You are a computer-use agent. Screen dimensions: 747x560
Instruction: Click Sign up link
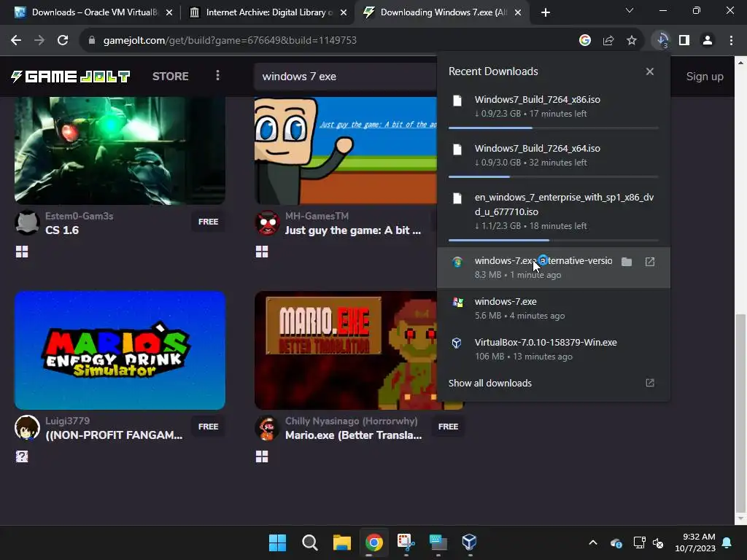(705, 76)
